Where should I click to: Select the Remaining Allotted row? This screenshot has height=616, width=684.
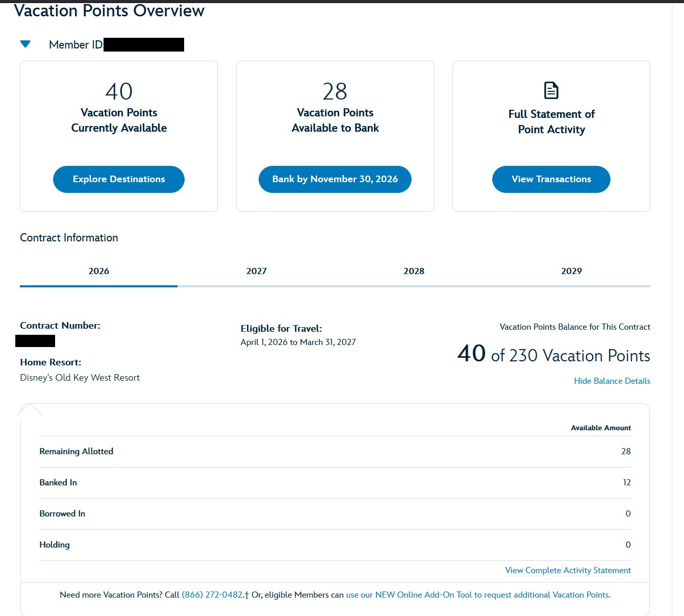click(x=335, y=452)
